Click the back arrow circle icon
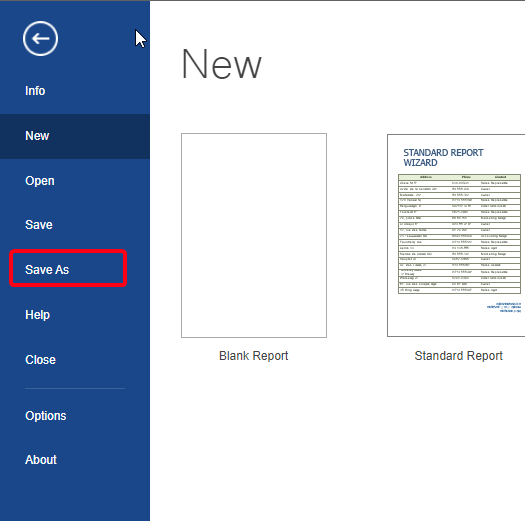Viewport: 525px width, 521px height. click(x=41, y=39)
